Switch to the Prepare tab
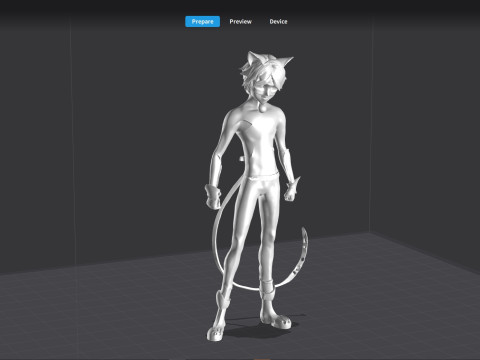 point(202,21)
